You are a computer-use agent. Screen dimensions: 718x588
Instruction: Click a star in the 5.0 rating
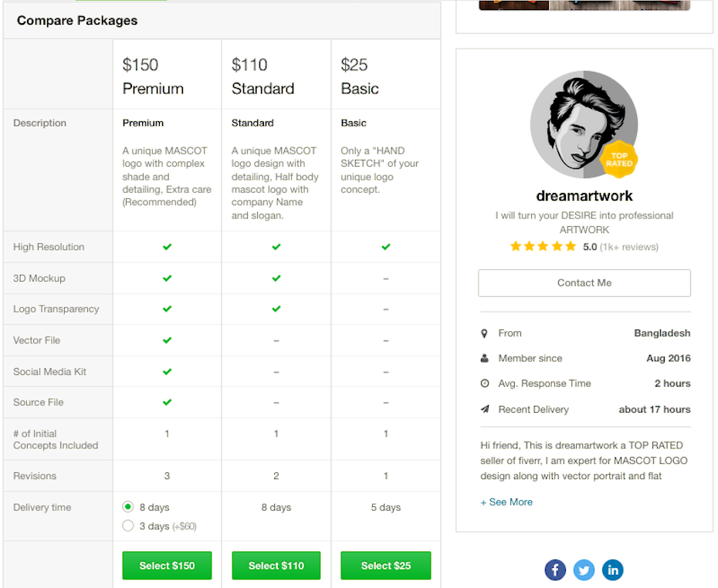[543, 247]
